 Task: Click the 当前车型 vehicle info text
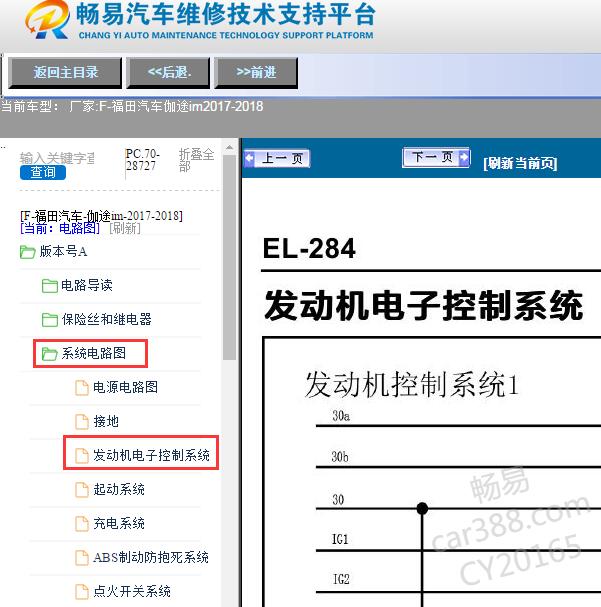[132, 106]
